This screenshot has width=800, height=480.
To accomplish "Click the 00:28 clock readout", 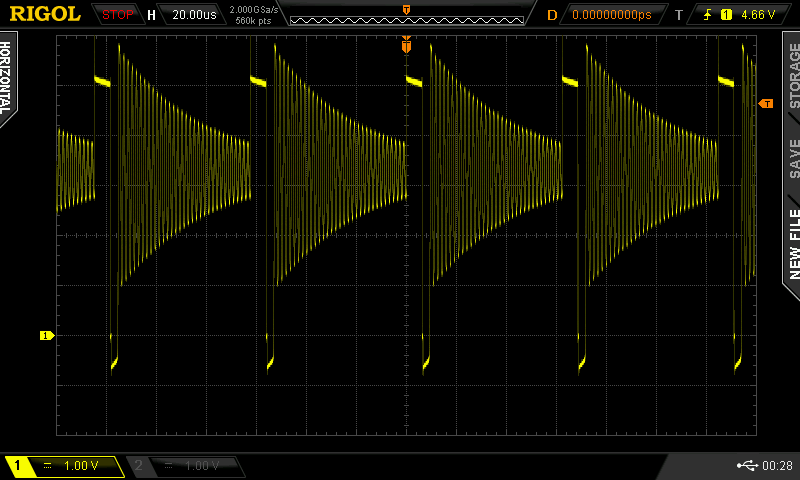I will tap(777, 465).
